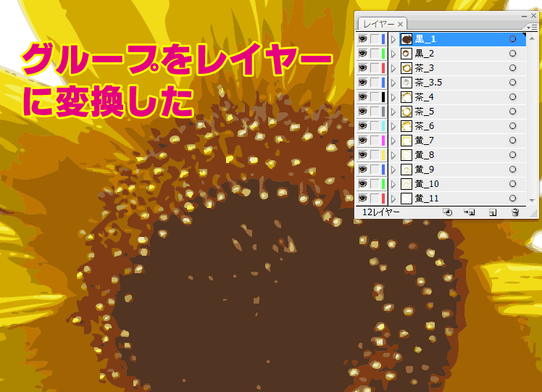Hide layer 茶_4 with its eye icon
Image resolution: width=542 pixels, height=392 pixels.
[x=362, y=97]
